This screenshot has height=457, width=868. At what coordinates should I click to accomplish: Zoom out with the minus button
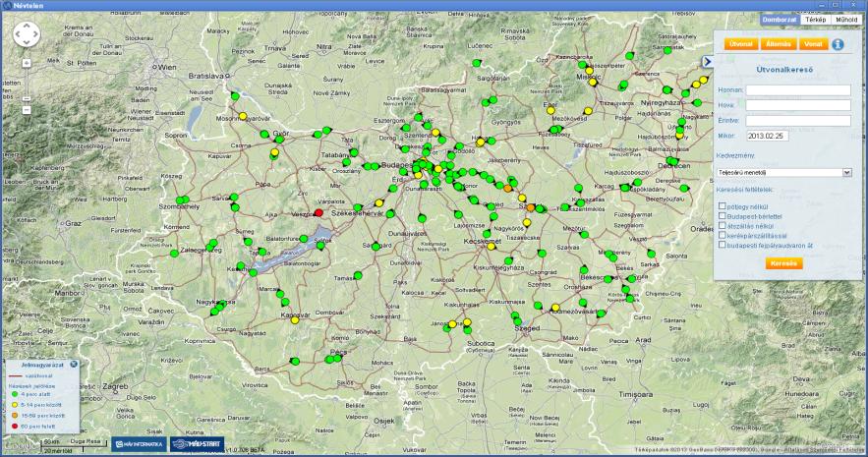click(x=27, y=110)
